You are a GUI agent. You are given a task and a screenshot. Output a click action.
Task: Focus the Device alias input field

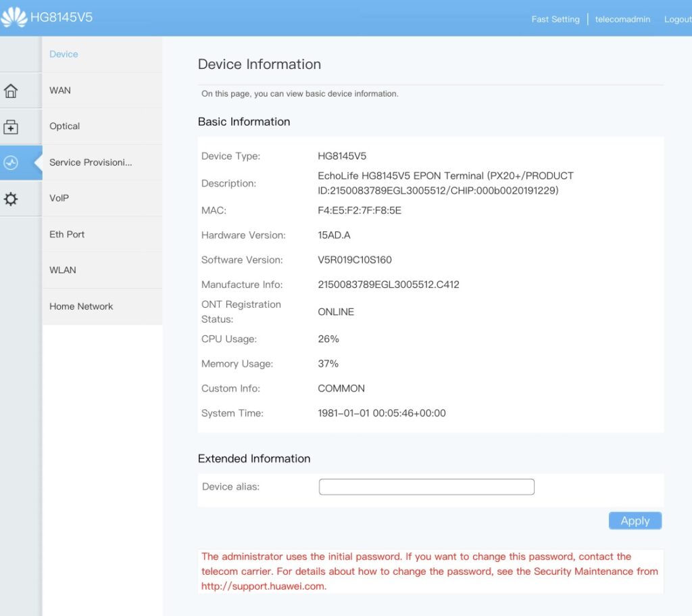coord(426,487)
